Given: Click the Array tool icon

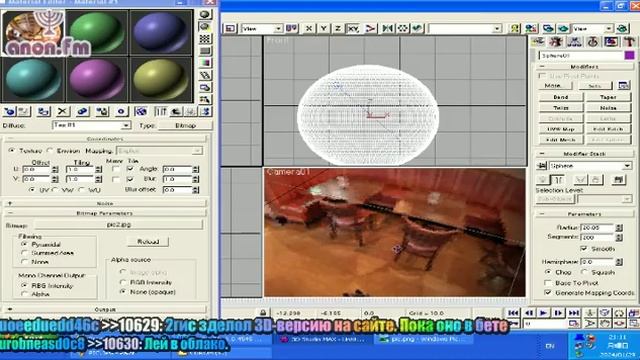Looking at the screenshot, I should [x=403, y=28].
